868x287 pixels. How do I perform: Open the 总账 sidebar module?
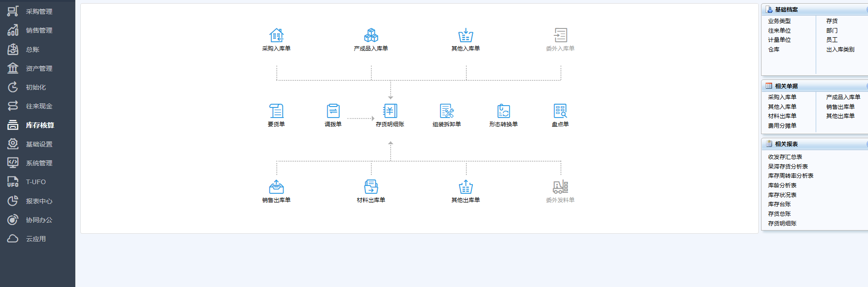[x=32, y=50]
